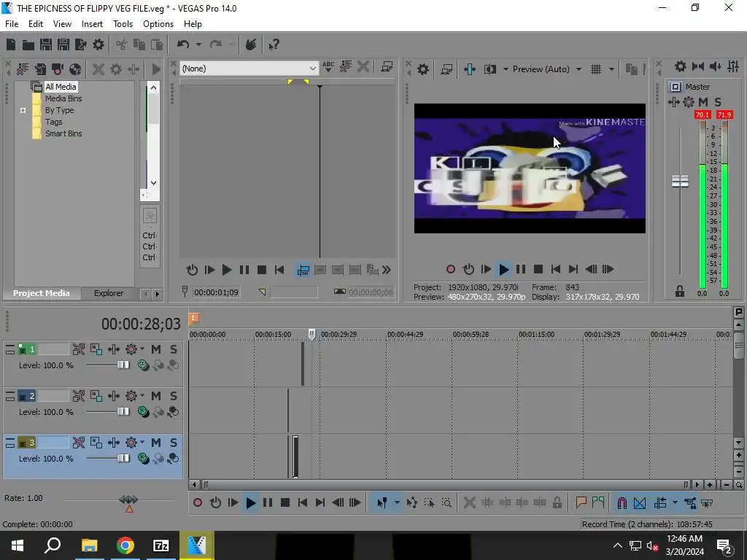The image size is (747, 560).
Task: Adjust track 1 level slider
Action: tap(123, 365)
